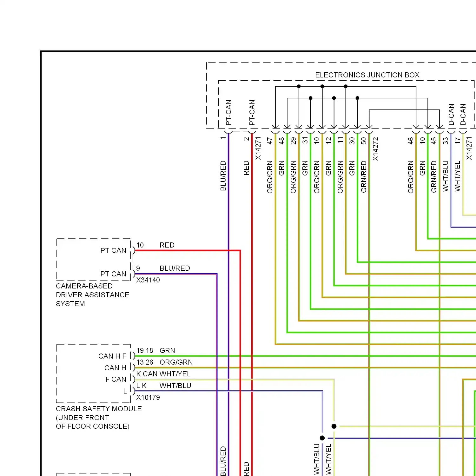Select PT CAN label beside pin 9
This screenshot has height=476, width=476.
point(113,274)
